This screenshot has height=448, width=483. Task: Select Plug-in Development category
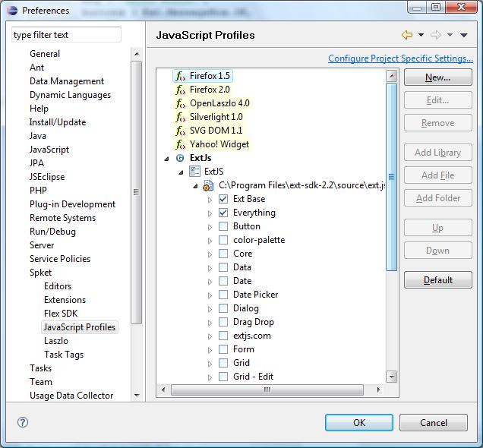point(72,204)
